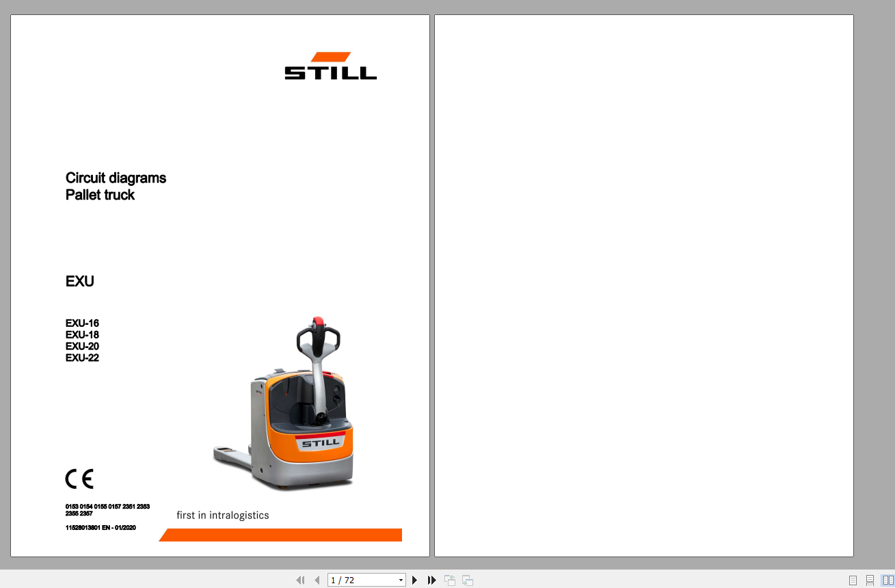Go to the next page
The image size is (895, 588).
(414, 580)
